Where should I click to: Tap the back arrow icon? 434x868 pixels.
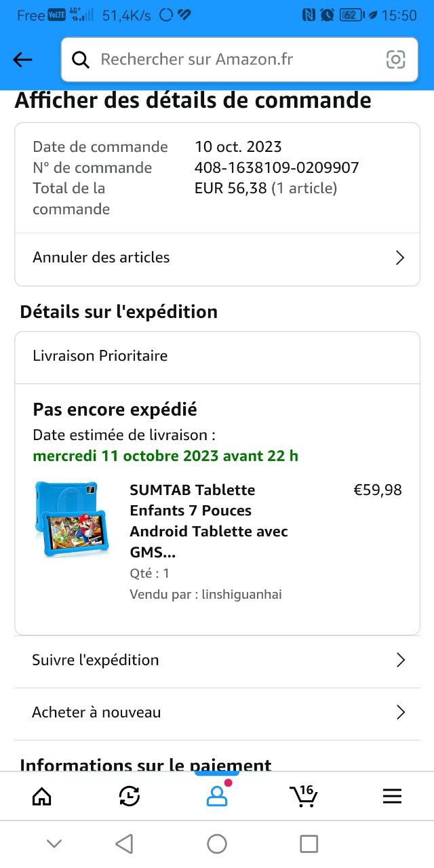(22, 60)
